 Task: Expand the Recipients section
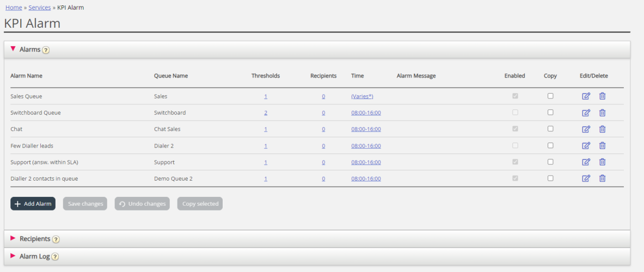tap(13, 238)
